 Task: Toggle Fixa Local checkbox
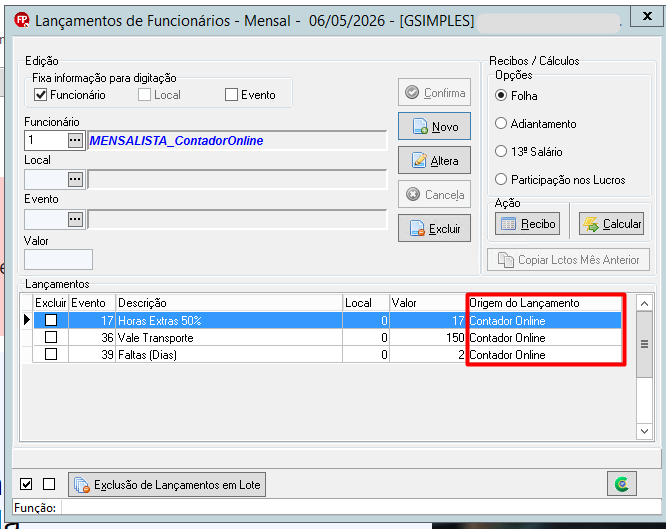[144, 94]
